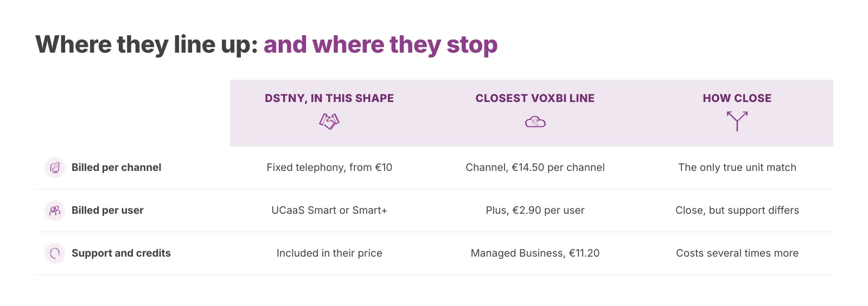Click the Channel, €14.50 per channel cell

click(x=535, y=168)
